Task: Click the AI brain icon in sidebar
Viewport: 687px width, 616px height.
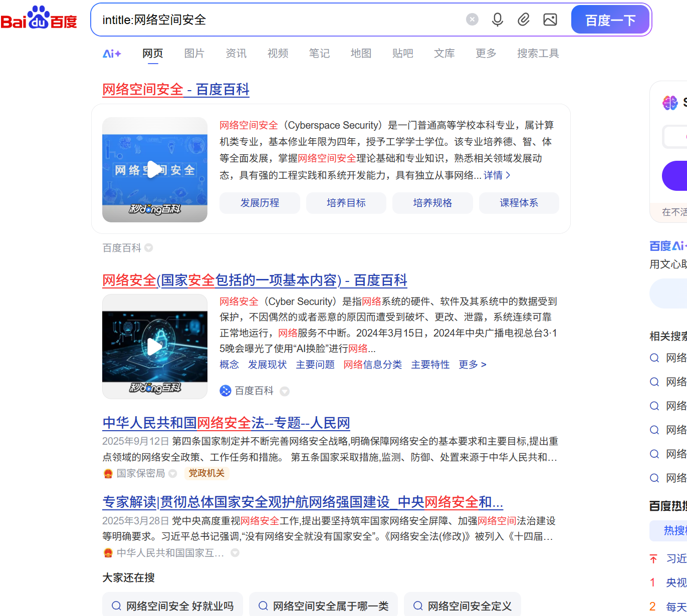Action: pos(670,103)
